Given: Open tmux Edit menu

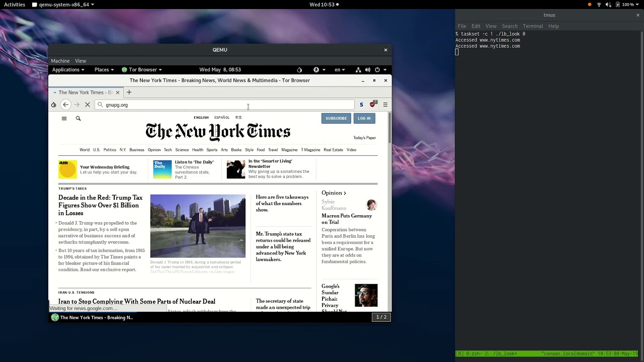Looking at the screenshot, I should (x=476, y=26).
